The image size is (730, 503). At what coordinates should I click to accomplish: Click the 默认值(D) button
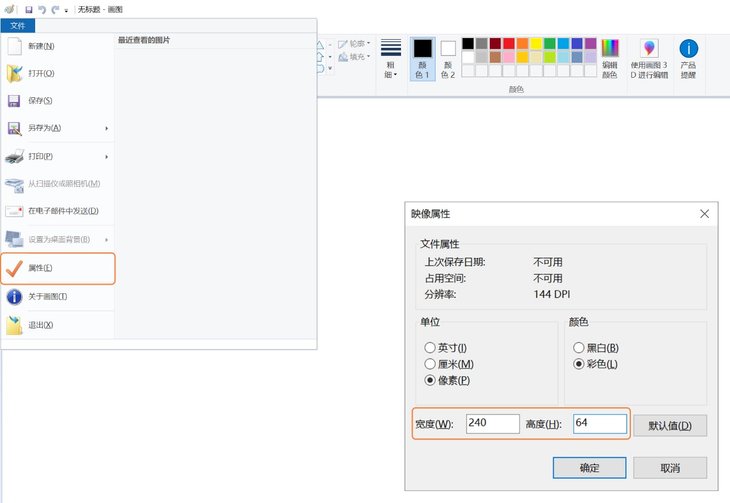[669, 425]
